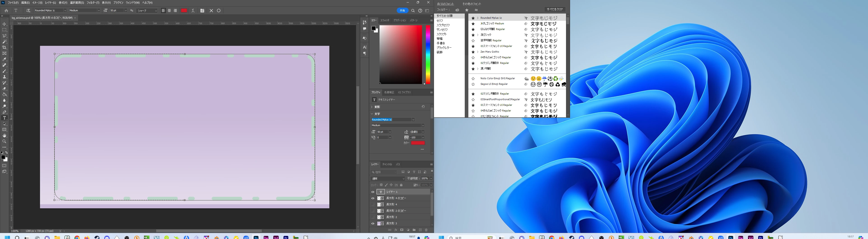
Task: Click red text color swatch in options bar
Action: (x=184, y=10)
